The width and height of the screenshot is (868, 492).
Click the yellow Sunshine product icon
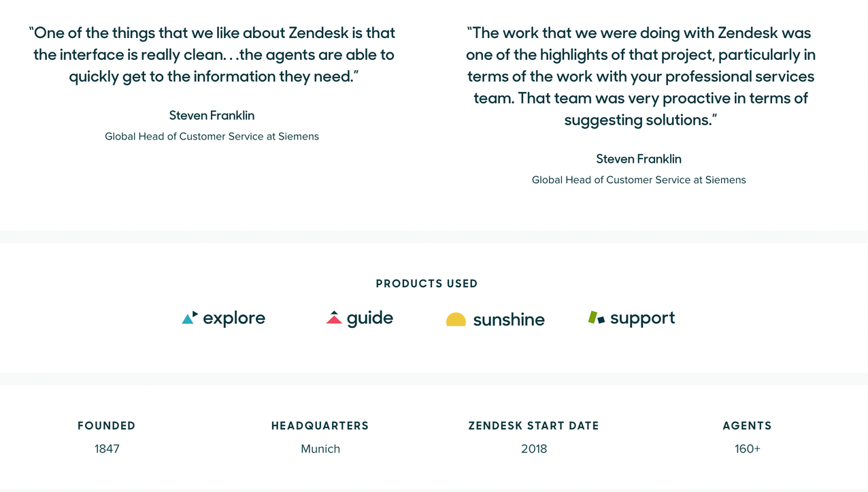[x=456, y=320]
